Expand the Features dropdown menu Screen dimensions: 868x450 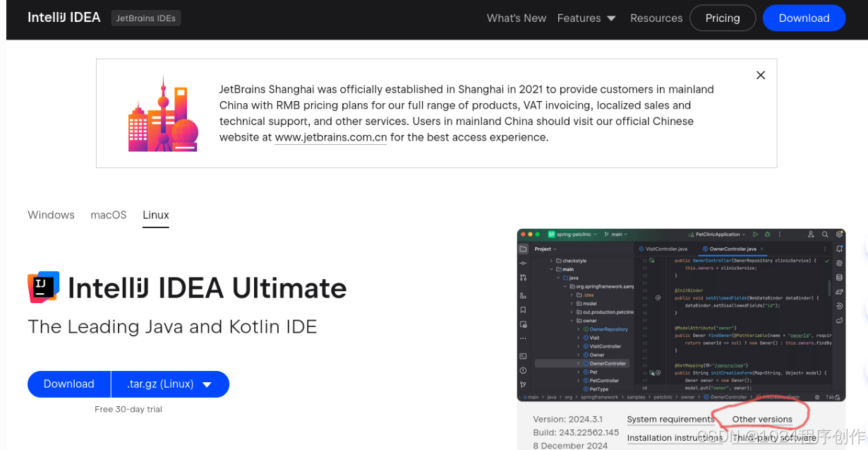click(x=586, y=18)
